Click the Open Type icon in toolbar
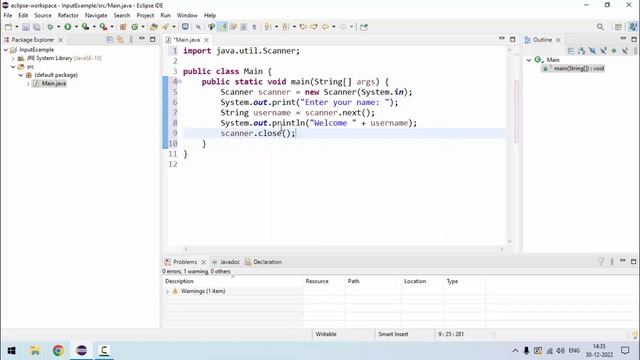The width and height of the screenshot is (640, 360). tap(153, 27)
